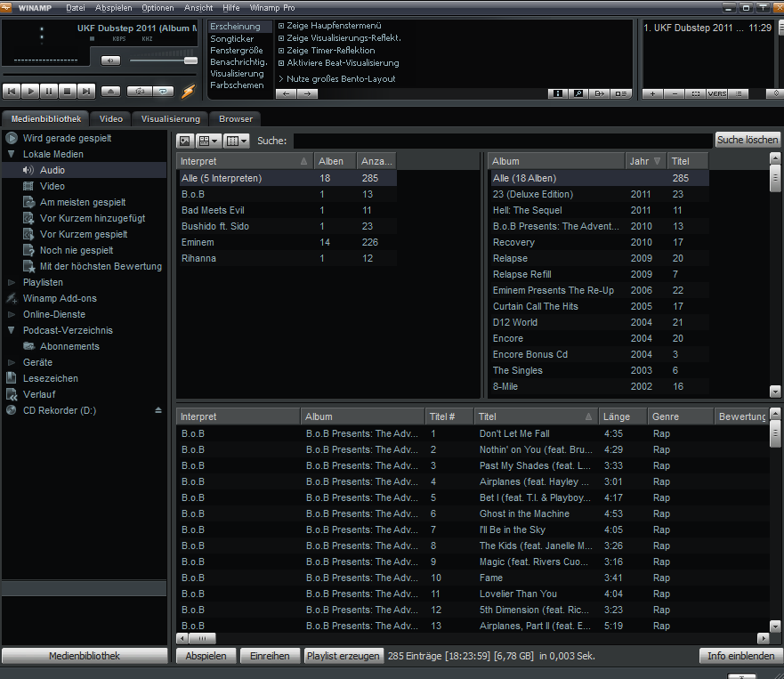Click the right arrow settings navigation button
Viewport: 784px width, 679px height.
click(308, 93)
